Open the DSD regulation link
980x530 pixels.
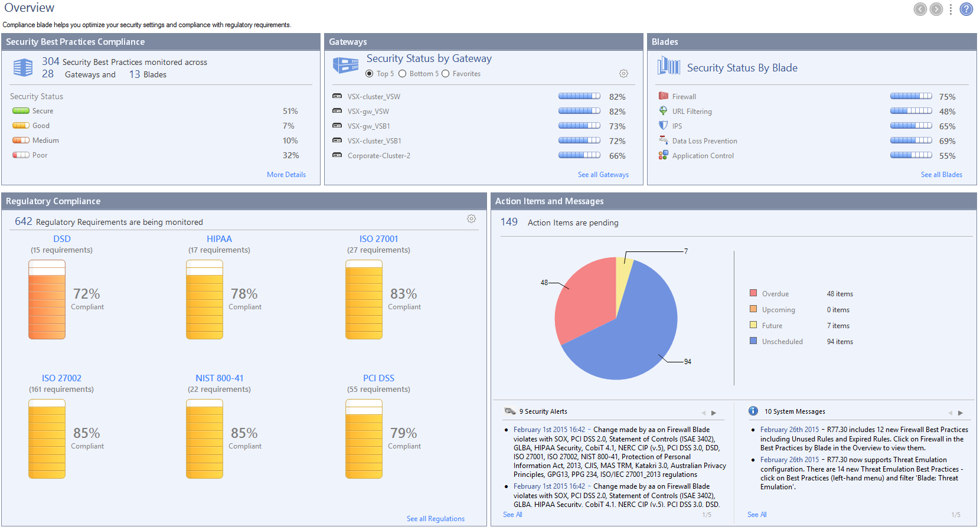[x=62, y=239]
